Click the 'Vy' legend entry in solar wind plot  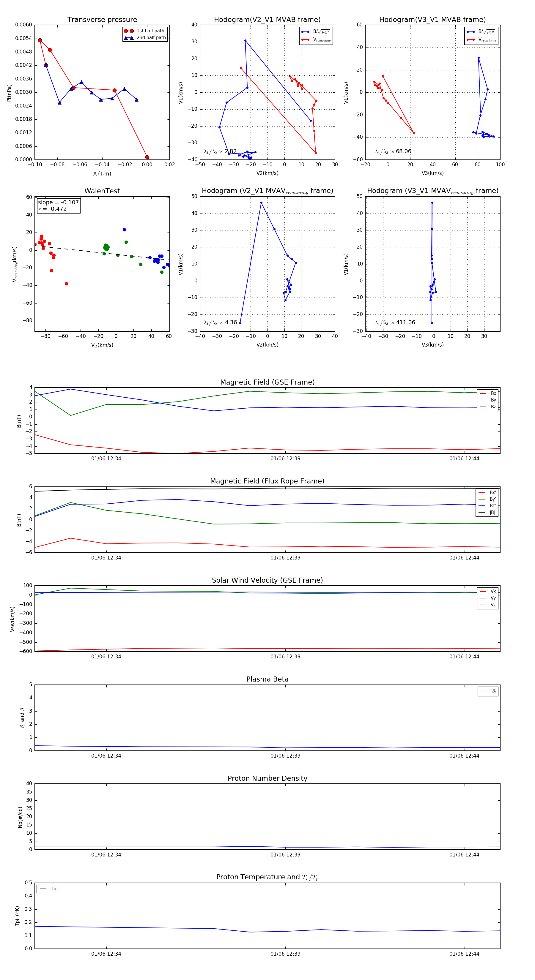pos(488,598)
